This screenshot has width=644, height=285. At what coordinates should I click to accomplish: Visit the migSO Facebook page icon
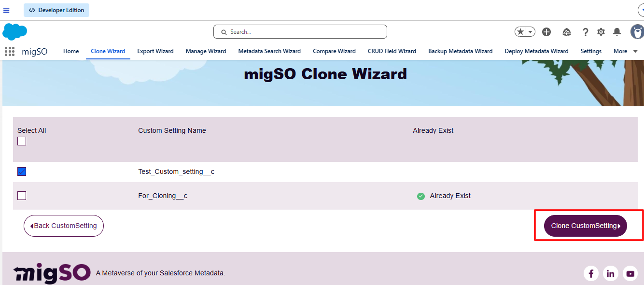tap(591, 273)
